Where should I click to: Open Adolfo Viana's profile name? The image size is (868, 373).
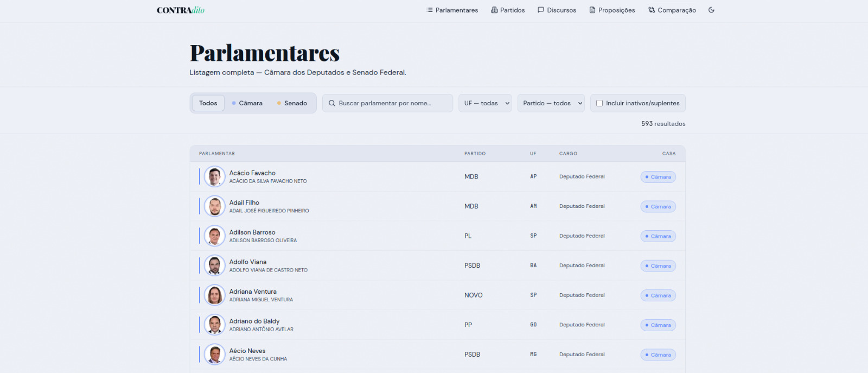(248, 262)
